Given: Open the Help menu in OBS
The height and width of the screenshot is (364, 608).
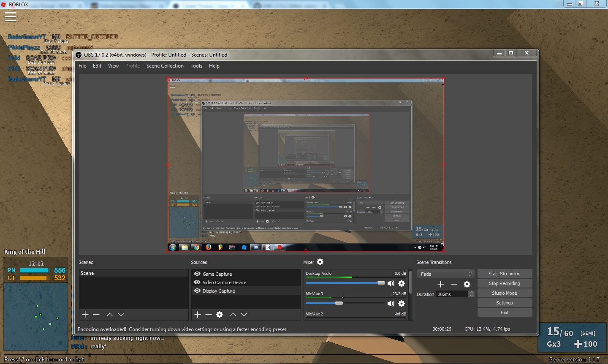Looking at the screenshot, I should 214,66.
